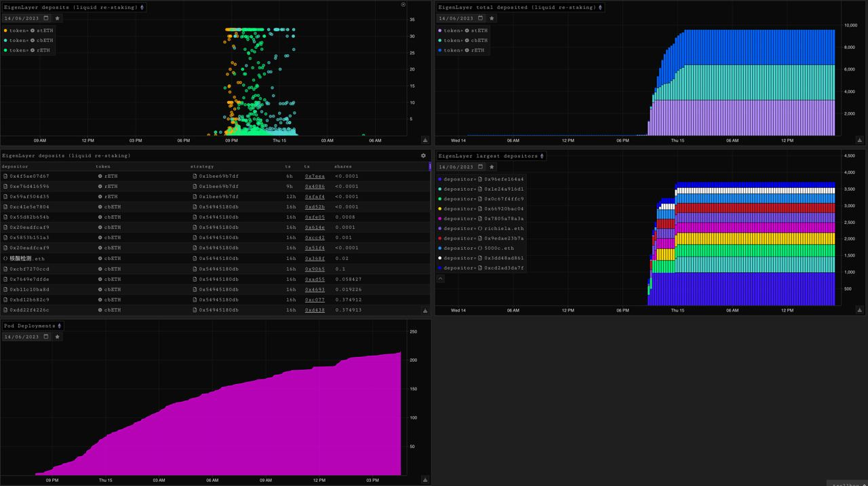Open calendar picker in total deposited panel
Viewport: 868px width, 486px height.
point(481,18)
